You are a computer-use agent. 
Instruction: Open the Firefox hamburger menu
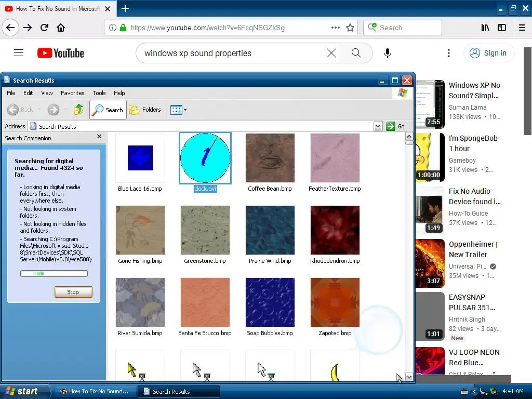click(522, 28)
